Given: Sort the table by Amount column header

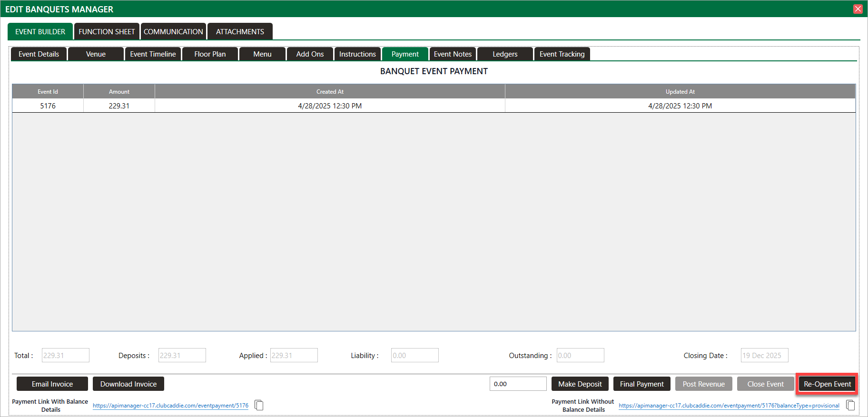Looking at the screenshot, I should tap(119, 92).
